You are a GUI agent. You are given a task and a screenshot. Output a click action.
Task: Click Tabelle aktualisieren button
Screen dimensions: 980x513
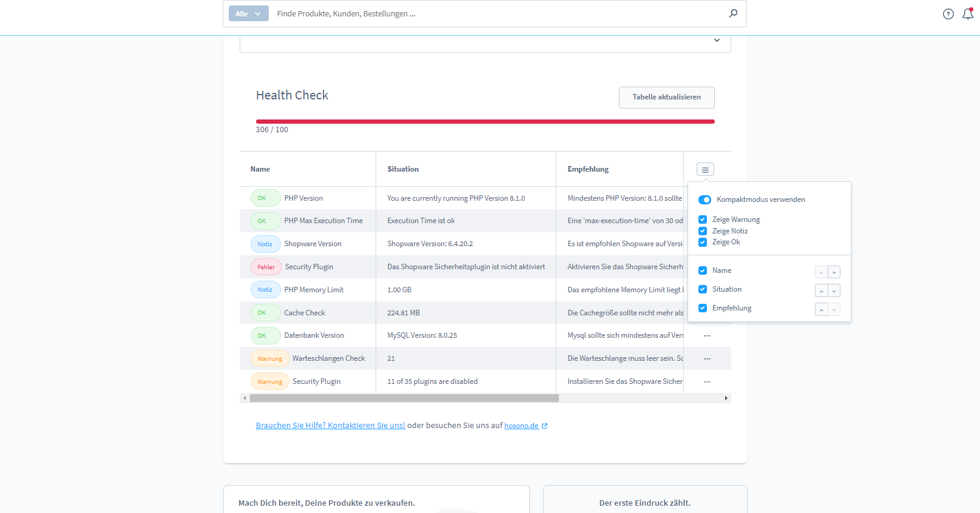pos(666,97)
